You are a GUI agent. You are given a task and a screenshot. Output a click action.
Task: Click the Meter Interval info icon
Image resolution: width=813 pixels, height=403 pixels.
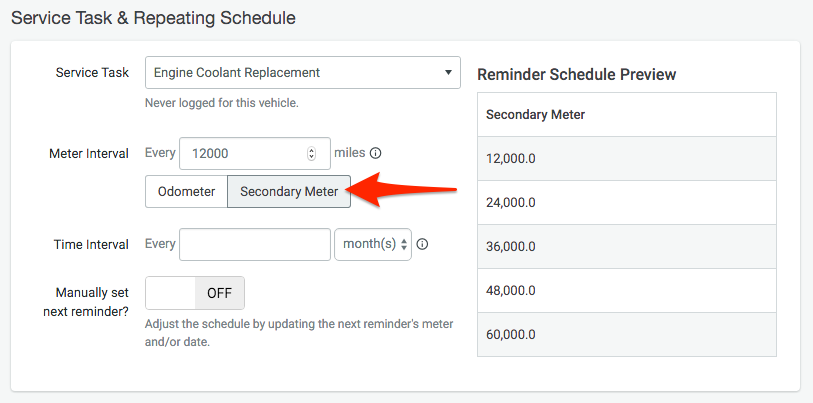[376, 154]
